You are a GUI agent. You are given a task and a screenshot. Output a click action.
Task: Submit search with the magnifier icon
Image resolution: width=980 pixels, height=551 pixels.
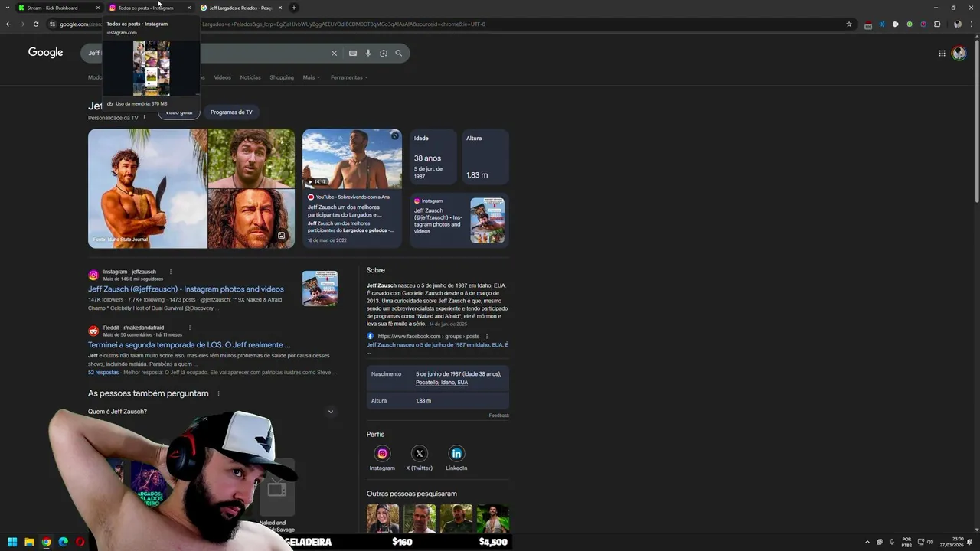(398, 53)
